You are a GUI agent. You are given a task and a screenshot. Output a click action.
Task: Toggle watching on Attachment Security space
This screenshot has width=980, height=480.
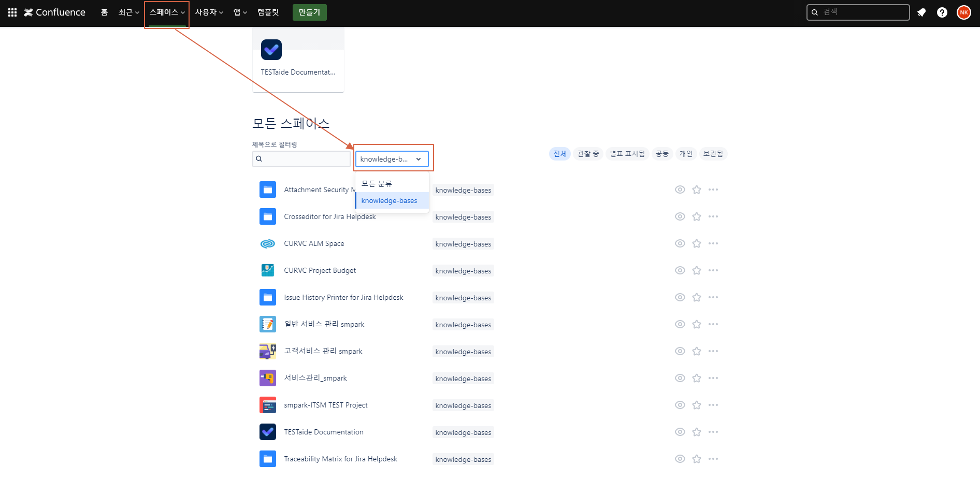pos(680,190)
